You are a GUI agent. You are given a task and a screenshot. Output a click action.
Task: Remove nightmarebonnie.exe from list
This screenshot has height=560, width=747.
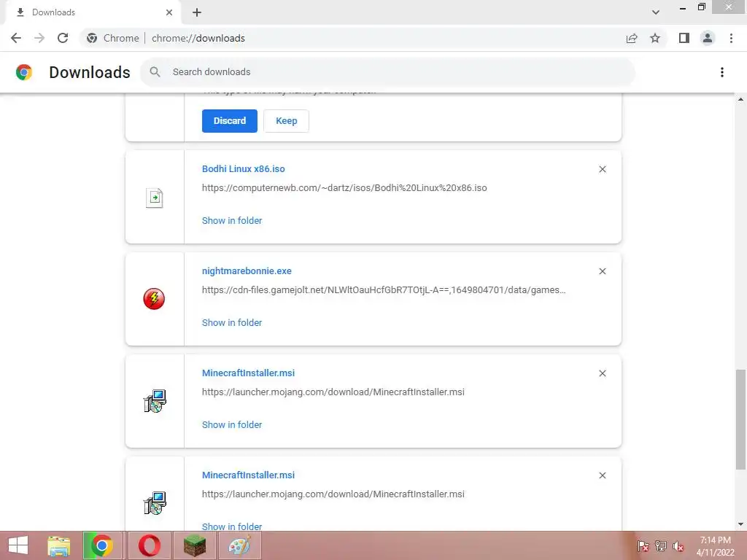point(602,271)
